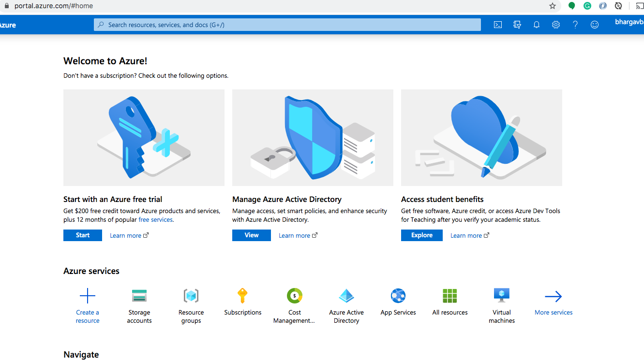Image resolution: width=644 pixels, height=360 pixels.
Task: Click the Navigate heading
Action: (81, 355)
